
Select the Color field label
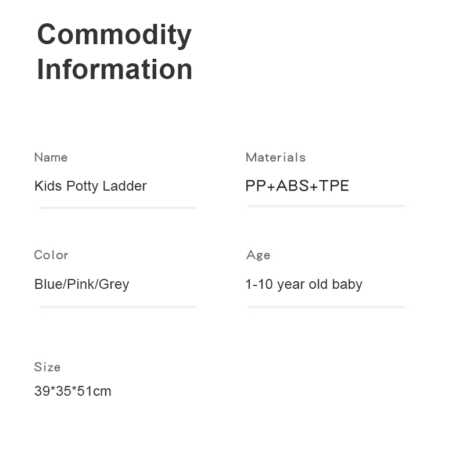[51, 255]
